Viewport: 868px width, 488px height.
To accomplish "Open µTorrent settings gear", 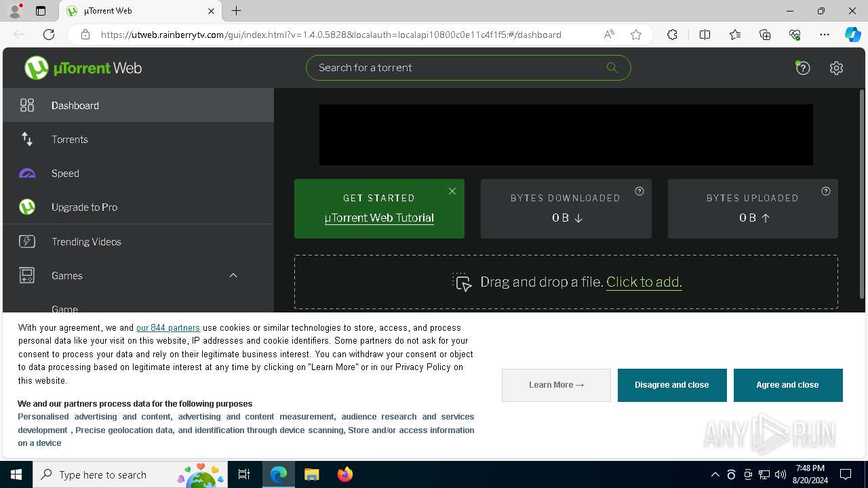I will pos(836,68).
